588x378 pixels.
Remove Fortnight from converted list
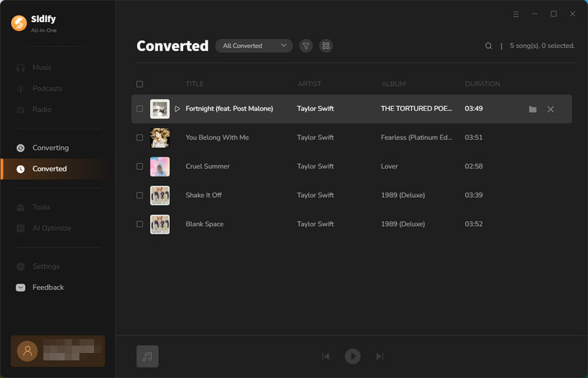[x=551, y=110]
